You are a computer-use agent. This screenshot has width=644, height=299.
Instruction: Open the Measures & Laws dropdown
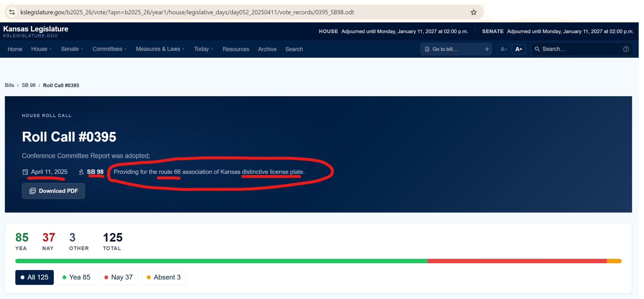pyautogui.click(x=160, y=49)
